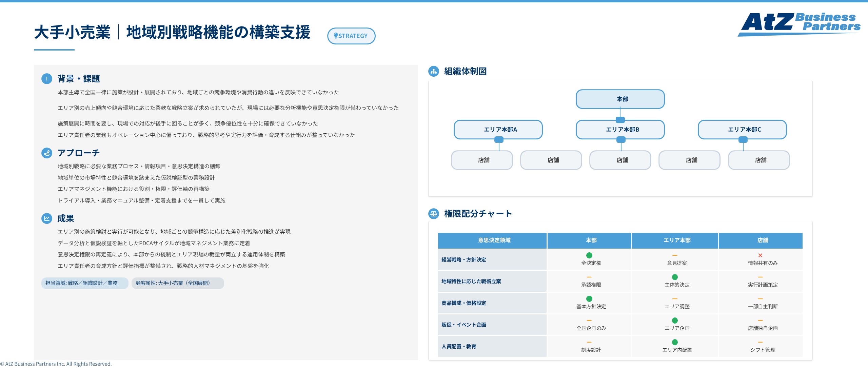Expand the connector node under 本部
868x368 pixels.
pyautogui.click(x=620, y=119)
